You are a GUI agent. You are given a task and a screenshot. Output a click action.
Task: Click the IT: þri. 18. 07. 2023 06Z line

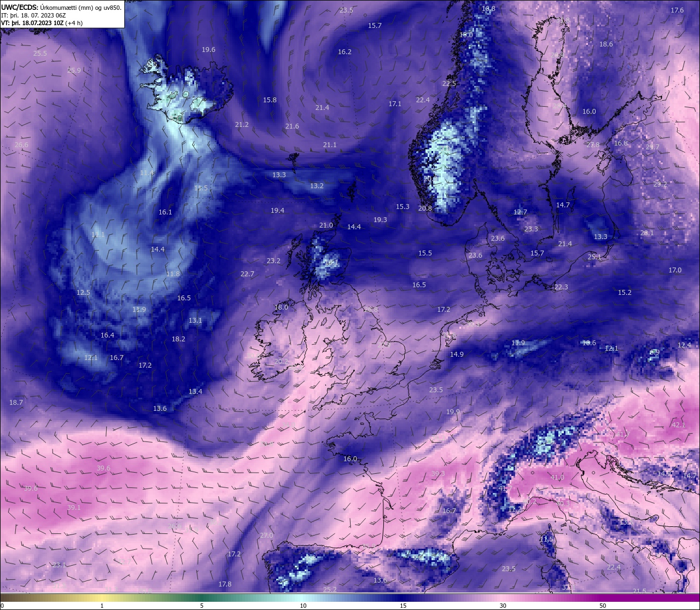click(33, 15)
